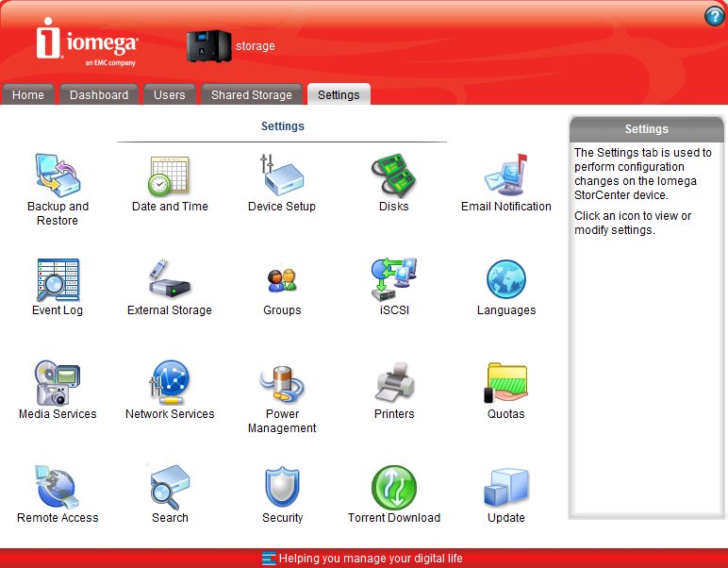728x568 pixels.
Task: Open the Power Management icon
Action: tap(282, 383)
